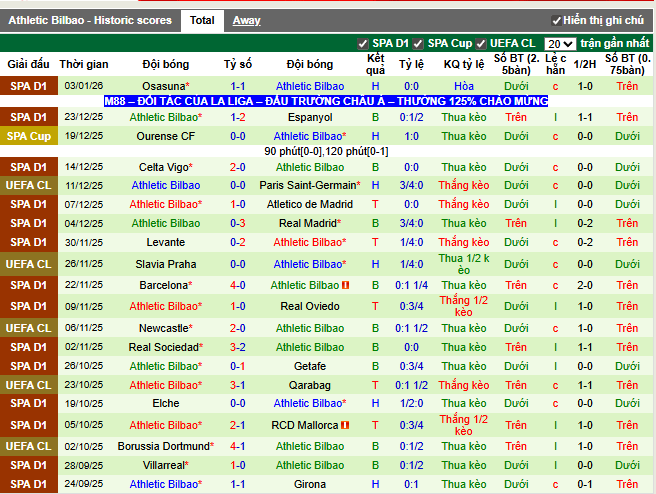Open Espanyol team link

click(310, 117)
